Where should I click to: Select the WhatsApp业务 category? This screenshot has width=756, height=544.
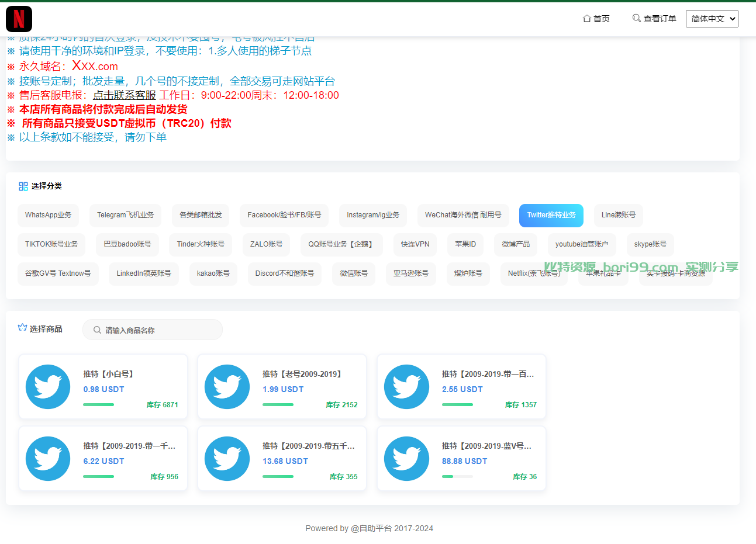pyautogui.click(x=48, y=215)
